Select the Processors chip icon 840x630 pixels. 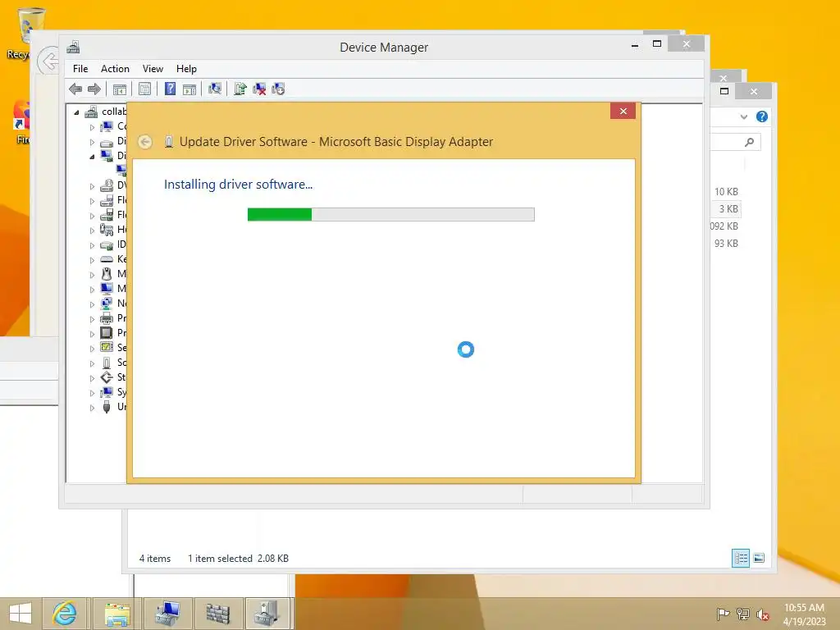tap(107, 333)
